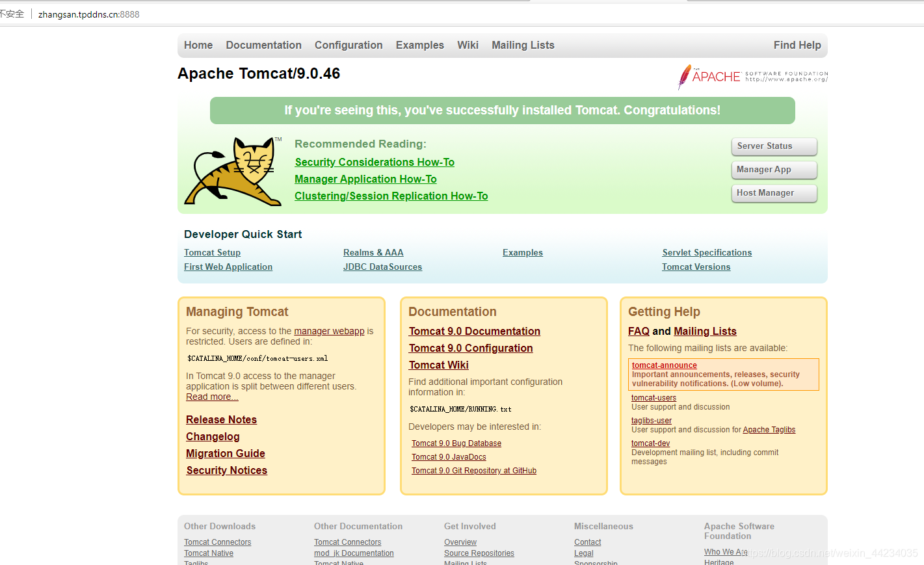This screenshot has width=924, height=565.
Task: Open mod_jk Documentation link
Action: (354, 553)
